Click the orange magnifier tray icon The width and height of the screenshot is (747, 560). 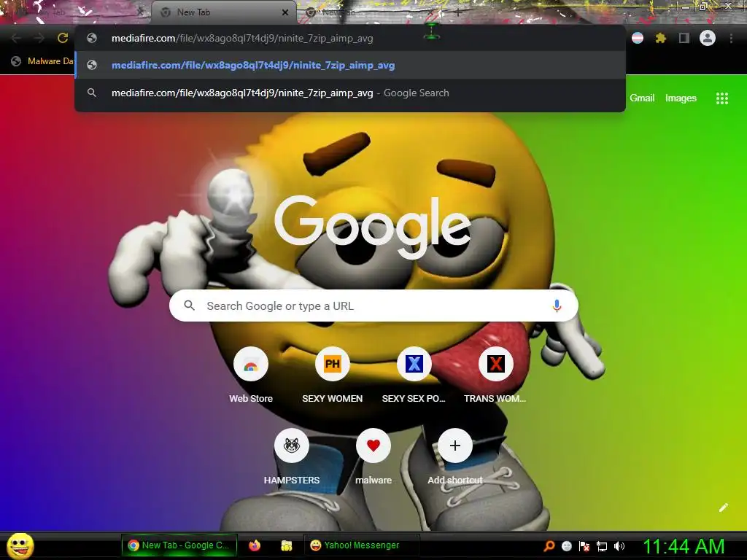click(549, 545)
